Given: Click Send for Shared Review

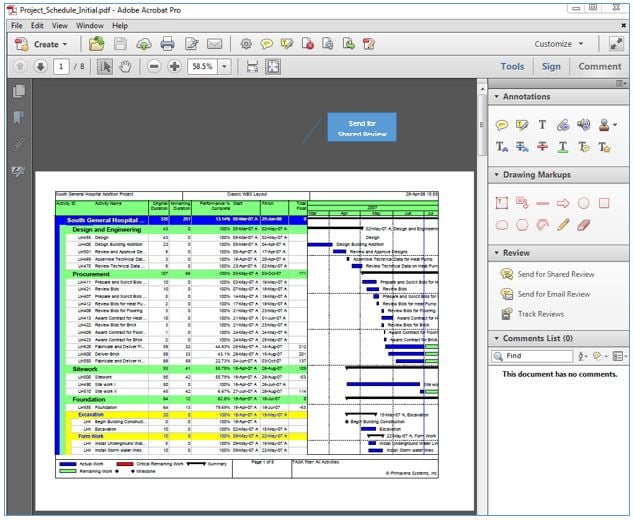Looking at the screenshot, I should click(x=556, y=274).
